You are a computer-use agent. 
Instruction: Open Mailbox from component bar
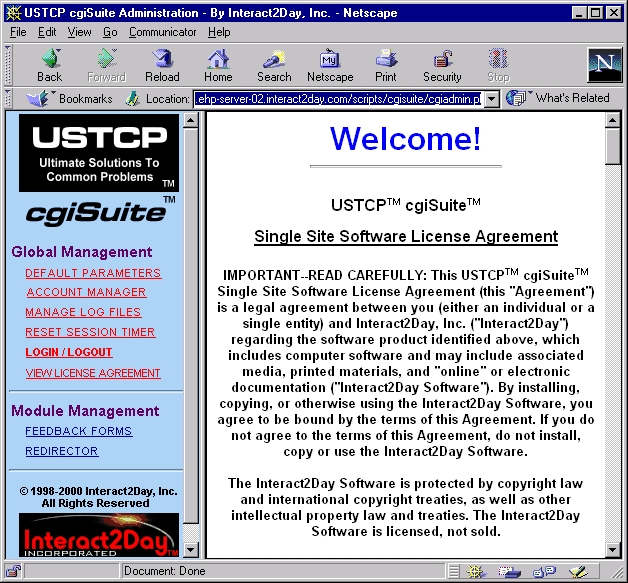pos(509,571)
